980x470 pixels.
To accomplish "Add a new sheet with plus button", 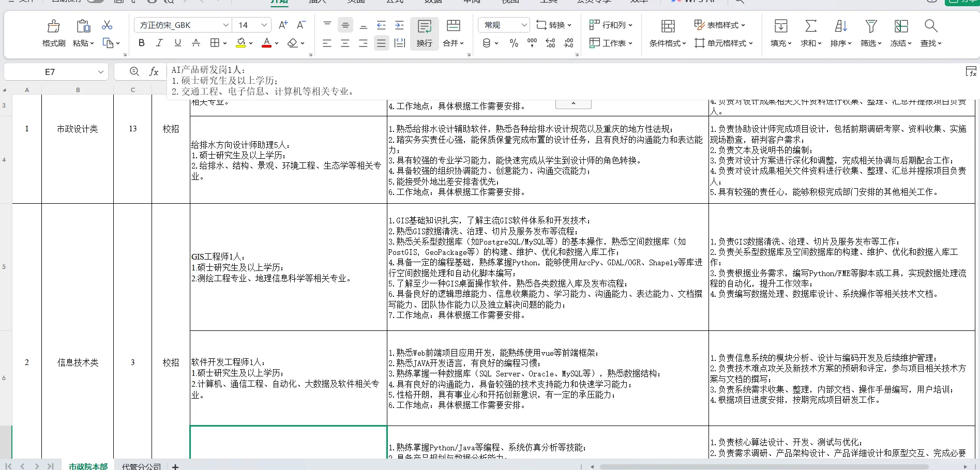I will pyautogui.click(x=175, y=466).
